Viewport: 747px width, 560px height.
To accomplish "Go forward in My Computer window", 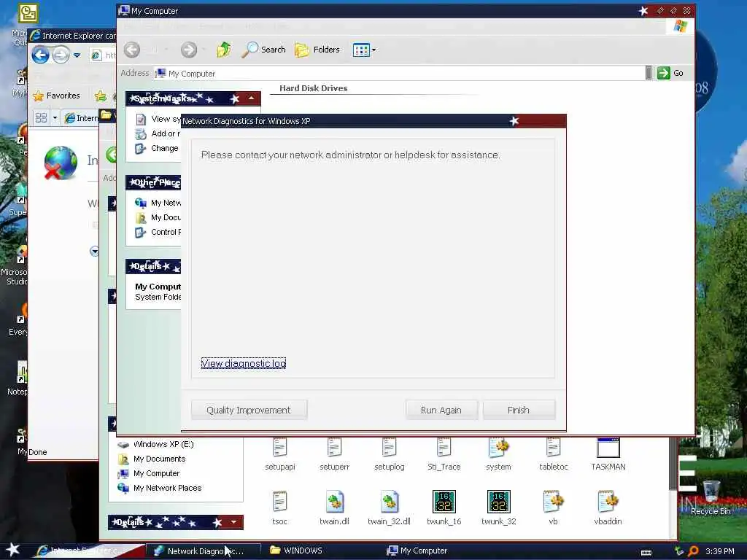I will click(x=189, y=50).
